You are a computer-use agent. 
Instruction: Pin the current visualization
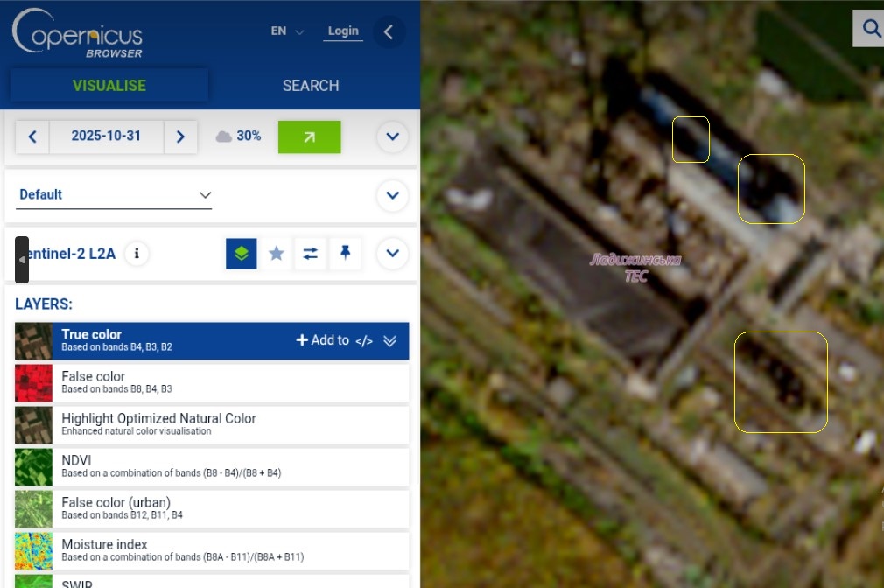(x=345, y=254)
